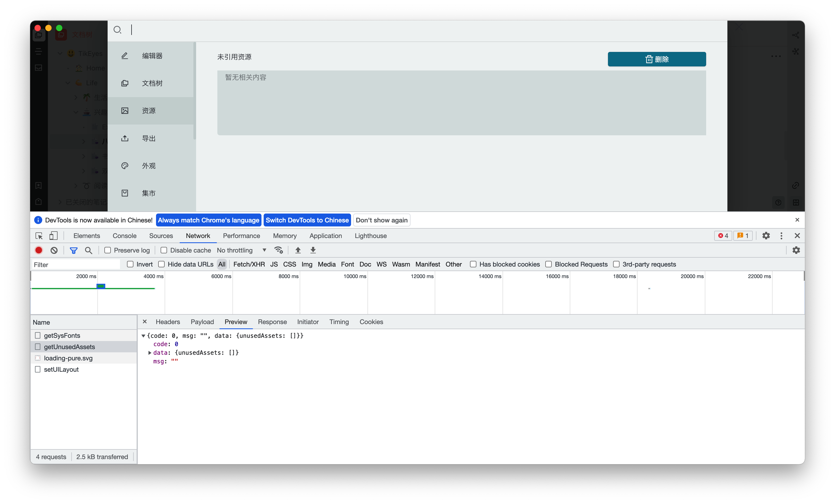Click the 删除 delete button

[656, 59]
